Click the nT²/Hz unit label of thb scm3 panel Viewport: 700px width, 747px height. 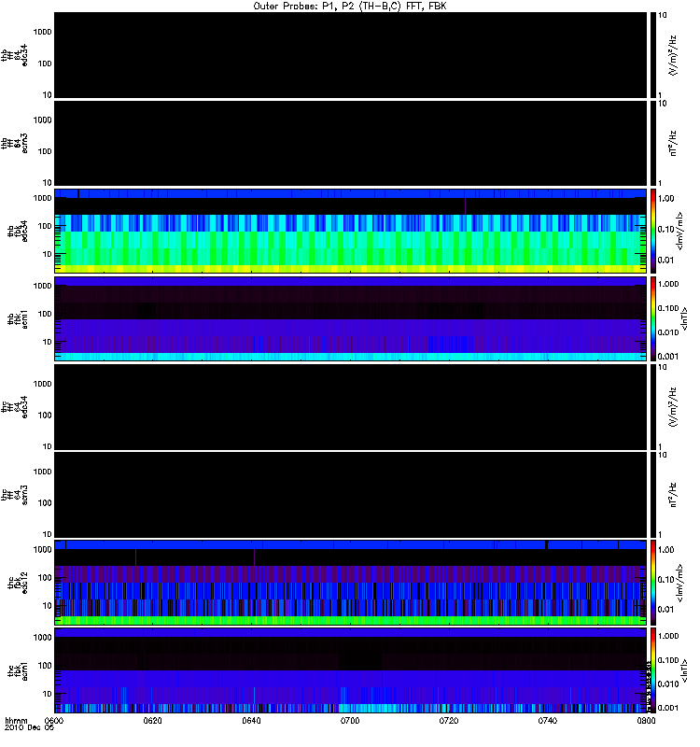672,144
